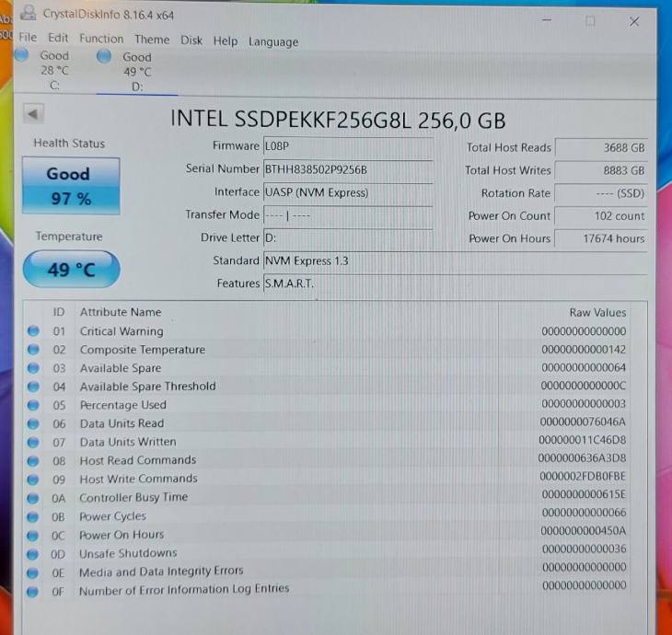Click the drive title INTEL SSDPEKKF256G8L 256,0 GB
Viewport: 672px width, 635px height.
click(338, 119)
